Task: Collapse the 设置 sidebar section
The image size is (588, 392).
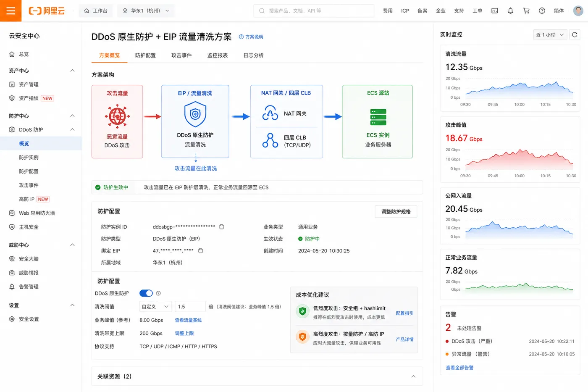Action: click(x=72, y=305)
